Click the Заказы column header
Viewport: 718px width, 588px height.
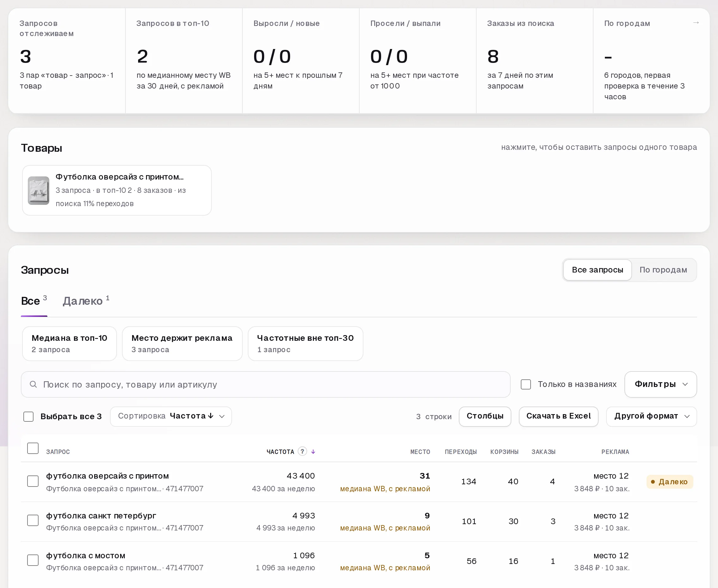(x=543, y=452)
